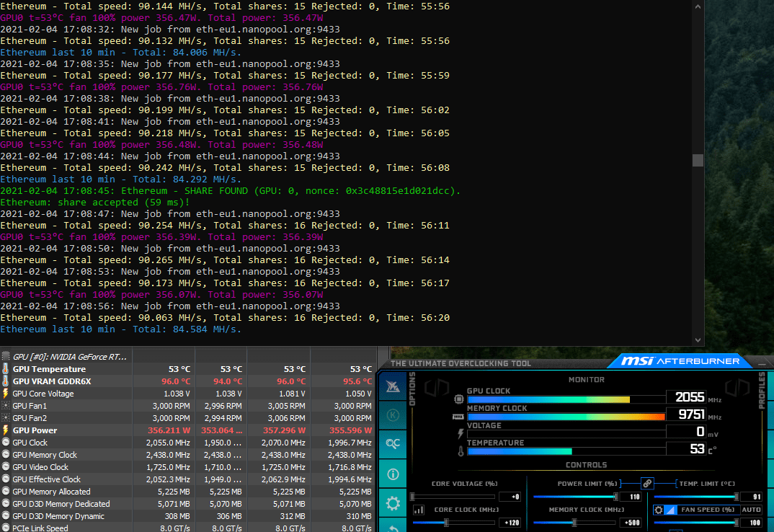Image resolution: width=774 pixels, height=532 pixels.
Task: Click the GPU clock chip icon
Action: point(458,399)
